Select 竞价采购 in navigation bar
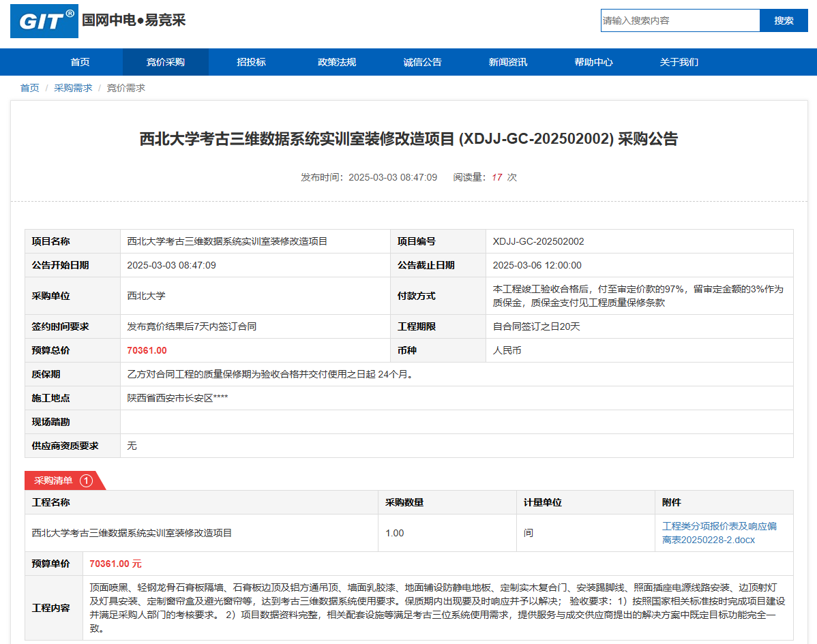 (x=165, y=62)
